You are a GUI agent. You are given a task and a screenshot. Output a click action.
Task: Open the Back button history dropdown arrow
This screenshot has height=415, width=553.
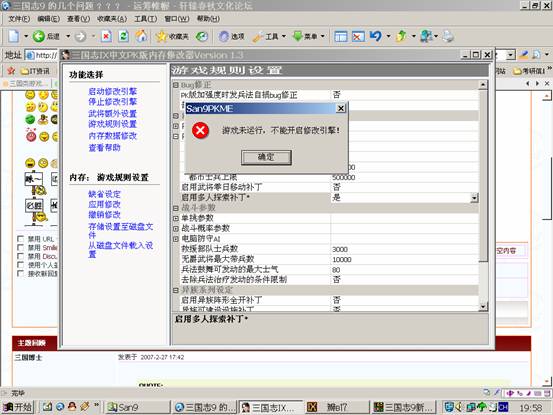coord(68,36)
